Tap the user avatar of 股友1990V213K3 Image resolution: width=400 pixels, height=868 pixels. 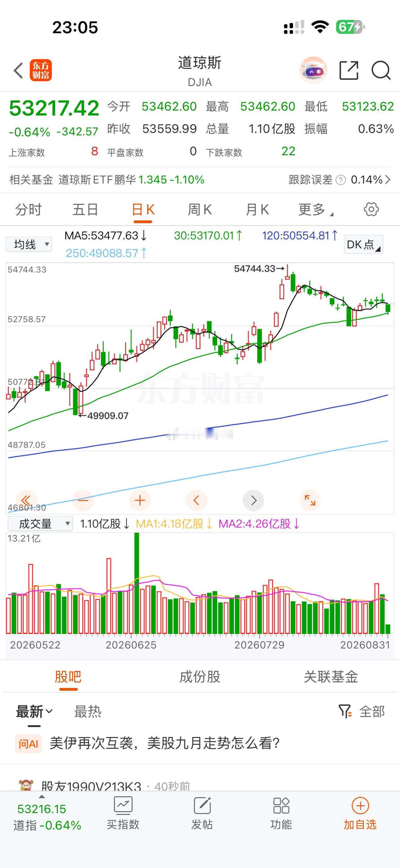[26, 785]
